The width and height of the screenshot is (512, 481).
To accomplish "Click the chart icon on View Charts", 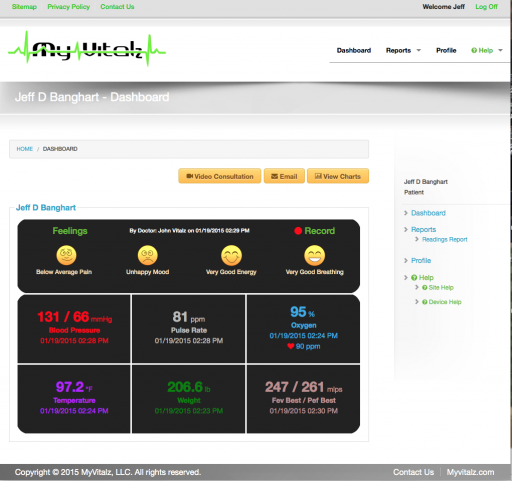I will coord(318,176).
